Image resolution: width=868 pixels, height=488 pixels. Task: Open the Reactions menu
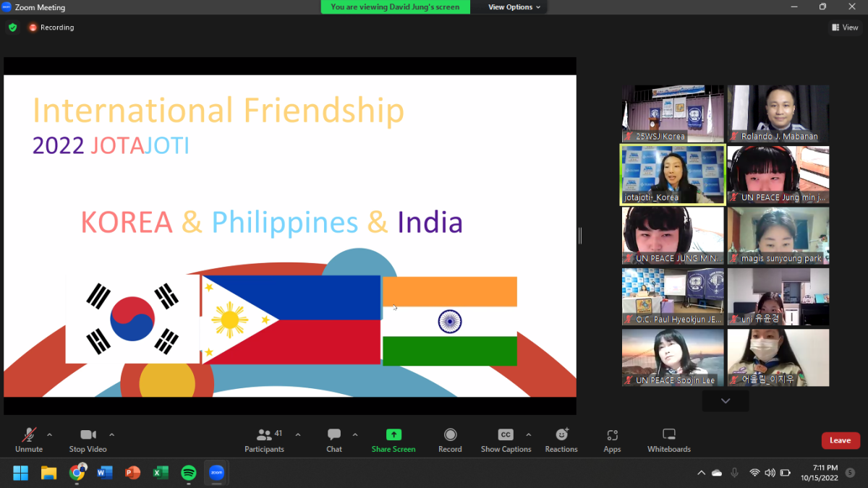tap(561, 440)
